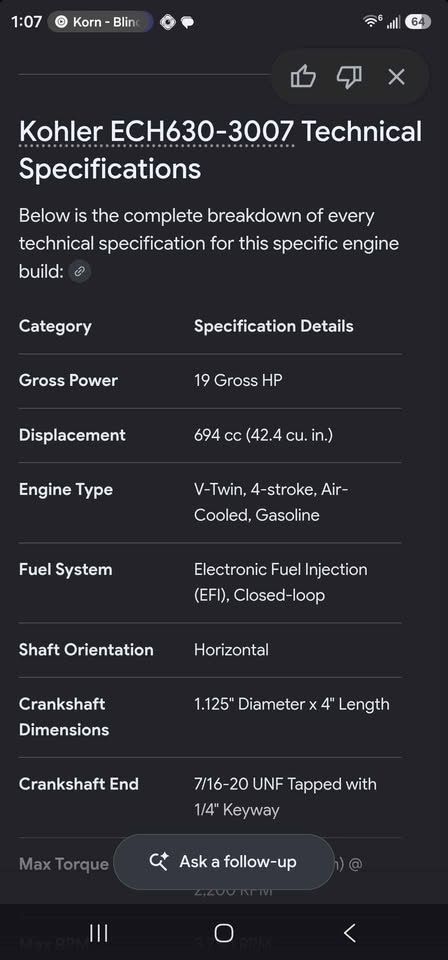Image resolution: width=448 pixels, height=960 pixels.
Task: Open the Korn now-playing media chip
Action: click(100, 22)
